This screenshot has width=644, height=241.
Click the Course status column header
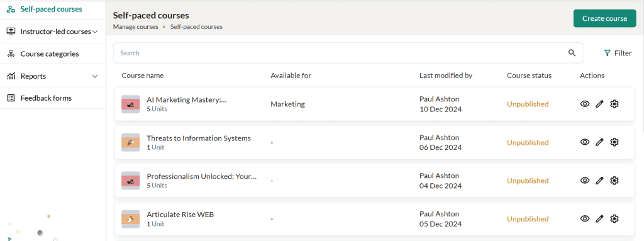[529, 76]
